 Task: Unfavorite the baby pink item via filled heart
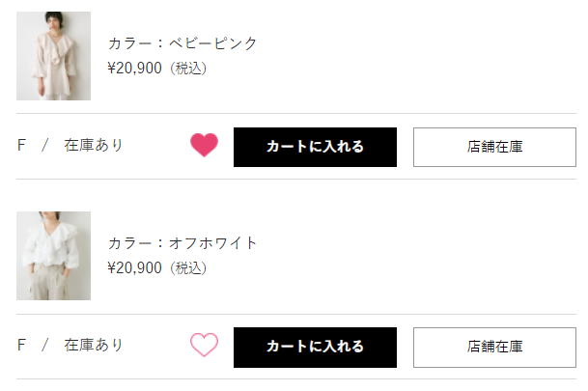click(x=204, y=146)
